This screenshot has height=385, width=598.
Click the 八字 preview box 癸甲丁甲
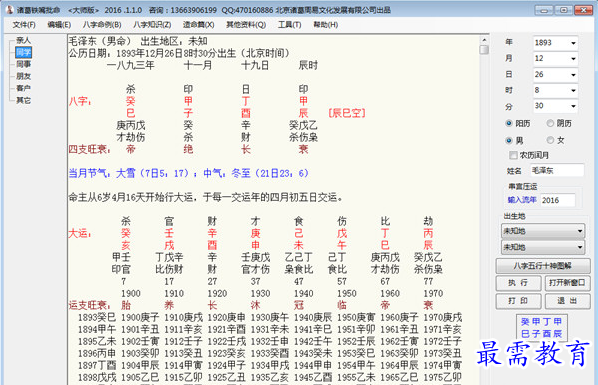[x=541, y=327]
